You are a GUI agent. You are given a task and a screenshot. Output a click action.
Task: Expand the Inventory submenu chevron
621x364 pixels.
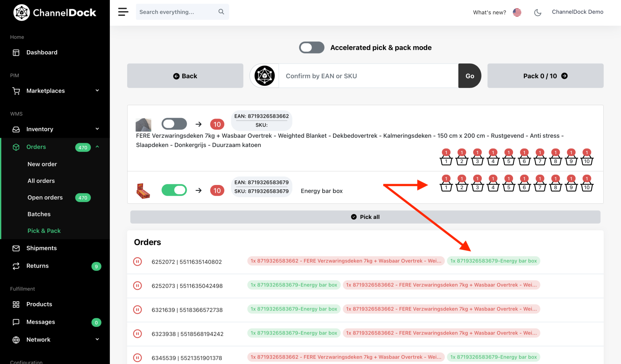97,129
